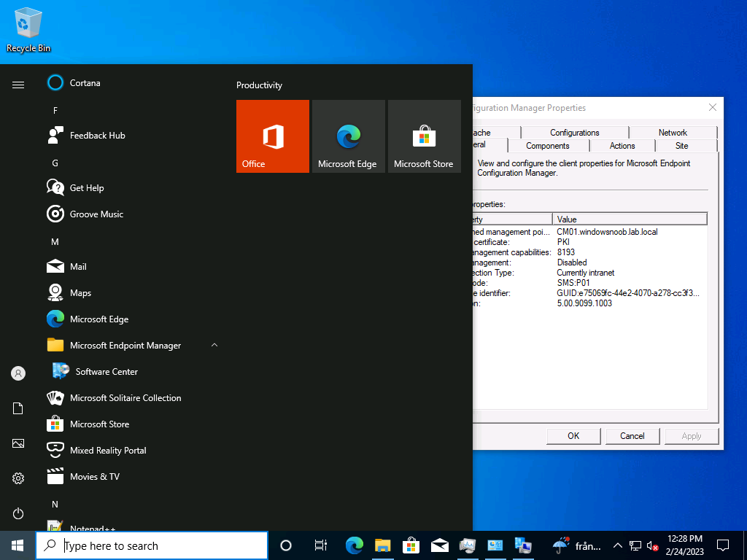This screenshot has height=560, width=747.
Task: Open Movies & TV app
Action: [133, 477]
